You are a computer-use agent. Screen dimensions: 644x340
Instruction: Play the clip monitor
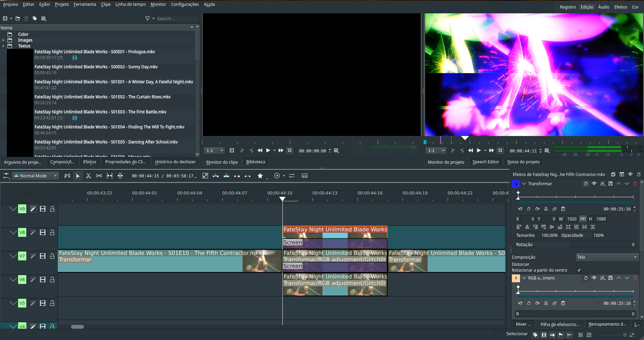[268, 150]
